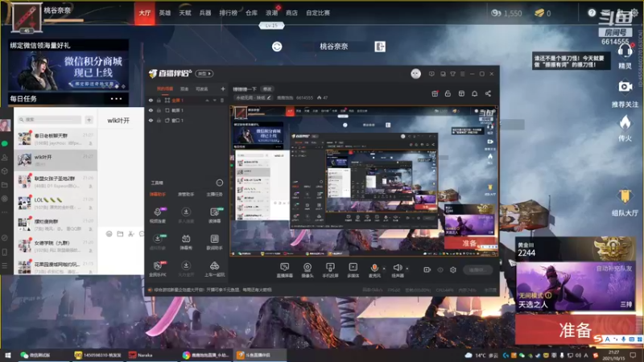Toggle the preview eye icon near settings gear
The image size is (644, 362).
(x=440, y=269)
